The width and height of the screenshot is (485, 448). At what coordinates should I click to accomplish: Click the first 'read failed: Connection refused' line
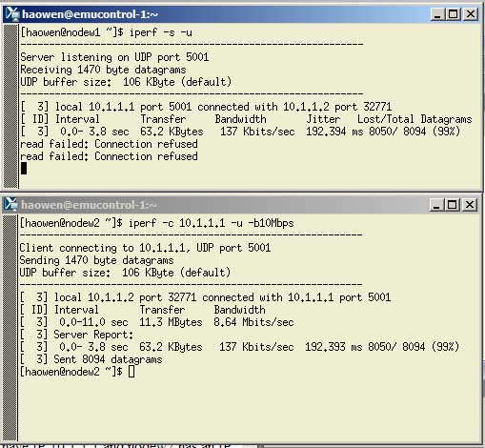pos(109,144)
